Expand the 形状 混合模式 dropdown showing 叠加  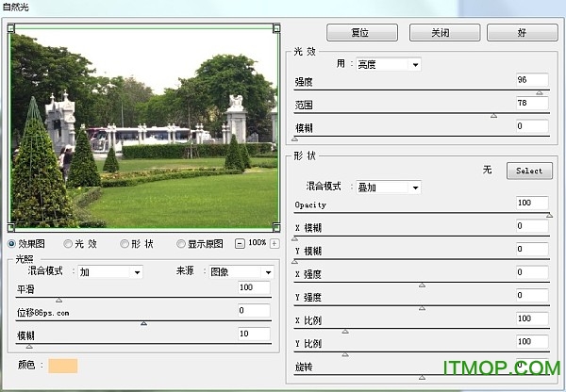[x=387, y=188]
